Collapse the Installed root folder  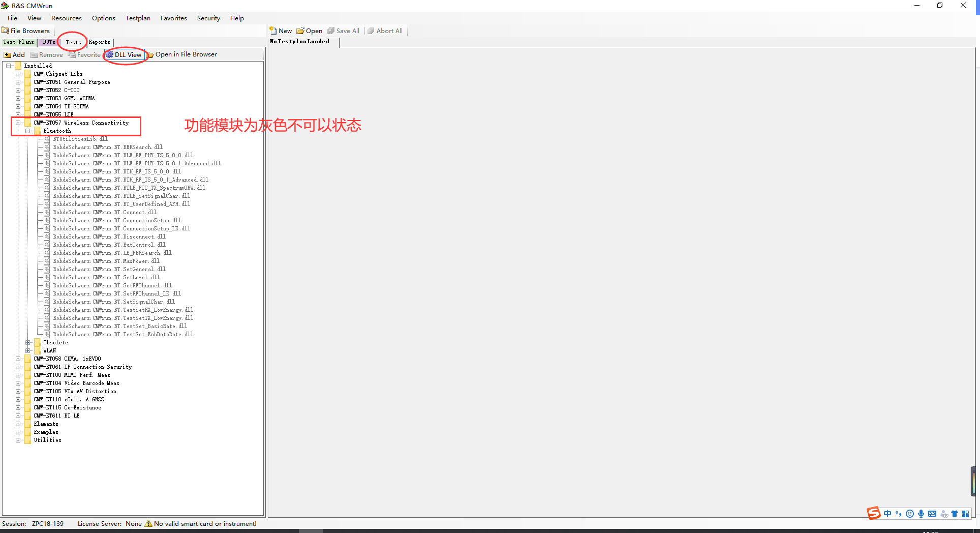coord(9,66)
